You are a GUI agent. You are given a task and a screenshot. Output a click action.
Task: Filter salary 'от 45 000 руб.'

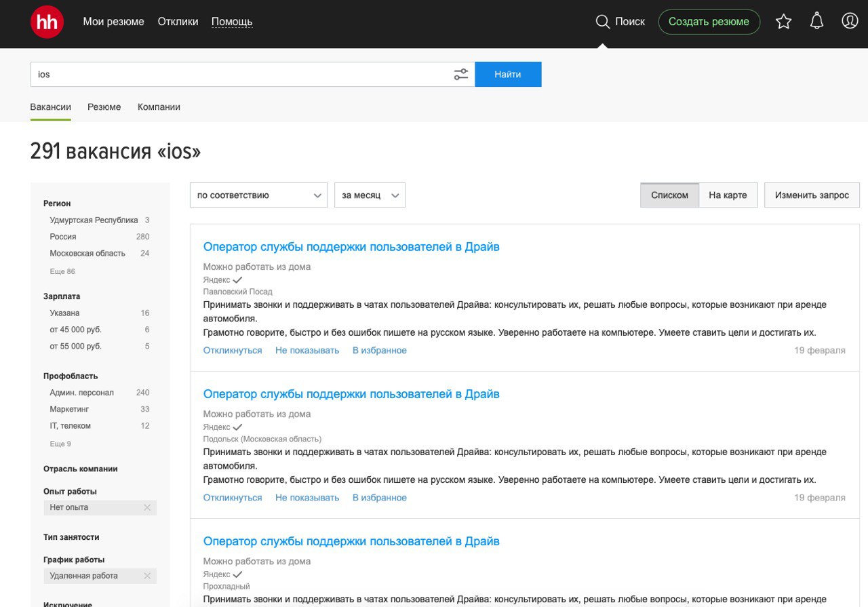75,330
